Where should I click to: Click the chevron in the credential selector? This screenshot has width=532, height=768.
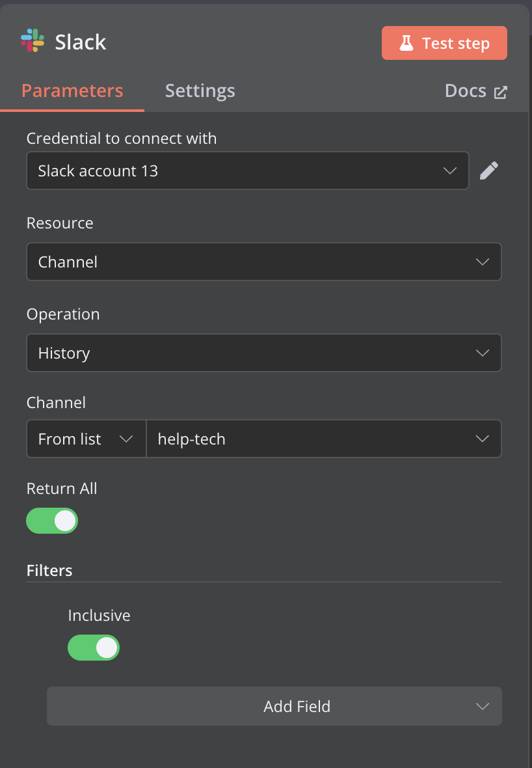coord(449,171)
